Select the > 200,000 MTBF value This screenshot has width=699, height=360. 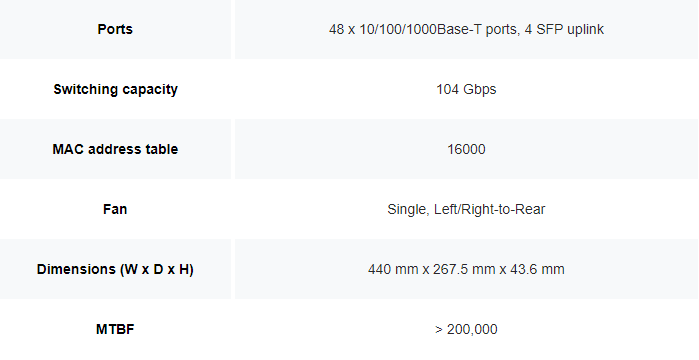(x=466, y=329)
